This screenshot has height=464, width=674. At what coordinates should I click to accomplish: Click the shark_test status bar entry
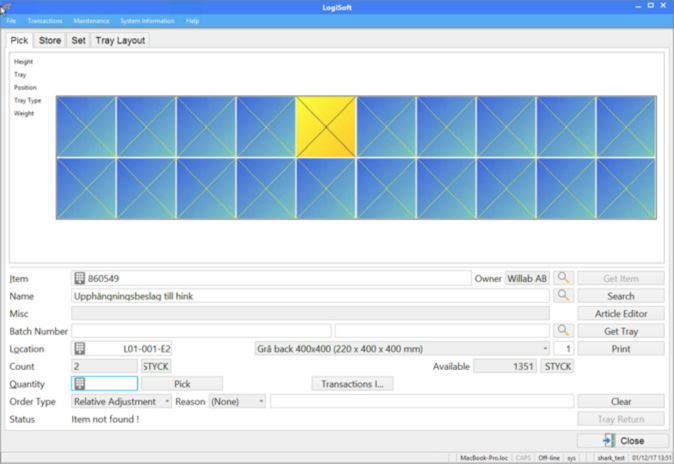[611, 458]
